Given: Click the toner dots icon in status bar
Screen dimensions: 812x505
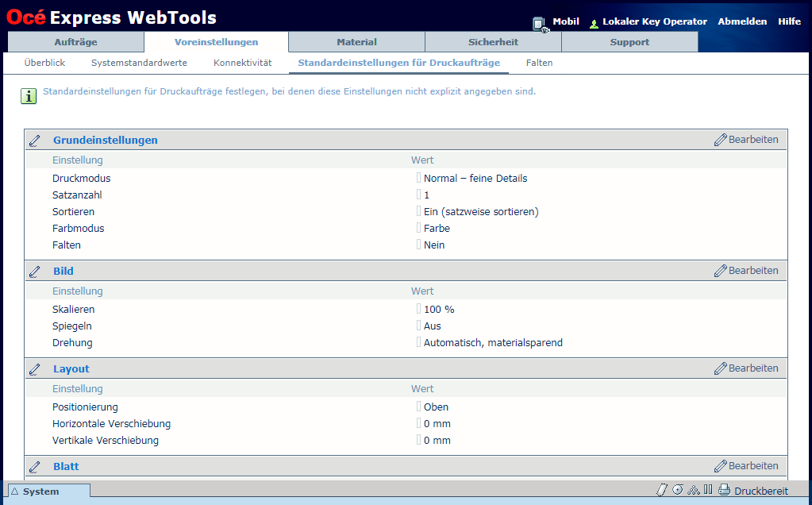Looking at the screenshot, I should point(693,491).
